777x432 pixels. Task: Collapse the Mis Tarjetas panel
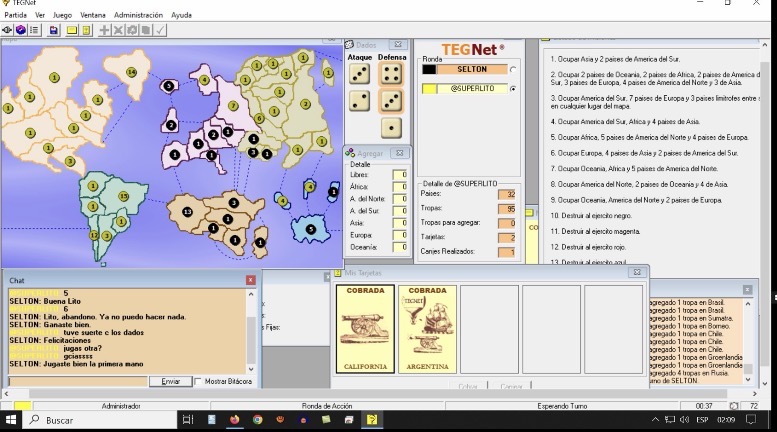pyautogui.click(x=636, y=272)
